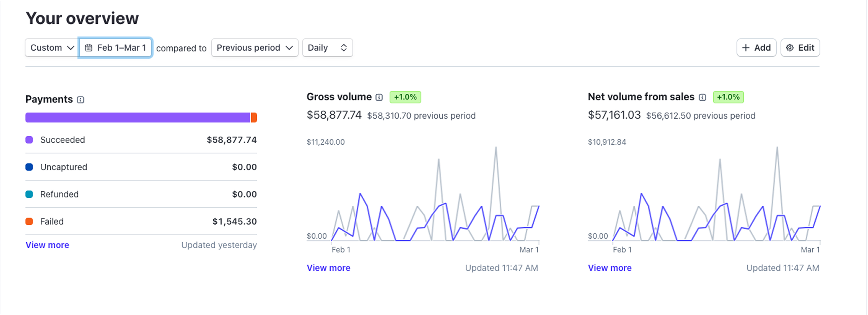Click the purple Succeeded legend dot
868x315 pixels.
click(x=29, y=140)
